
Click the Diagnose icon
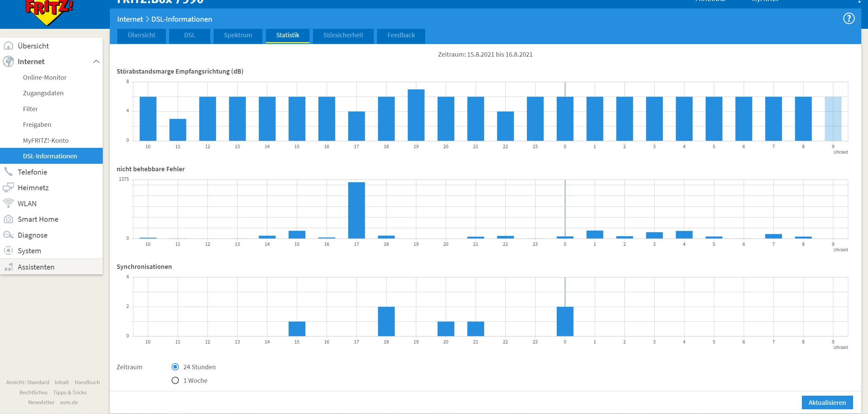[8, 235]
